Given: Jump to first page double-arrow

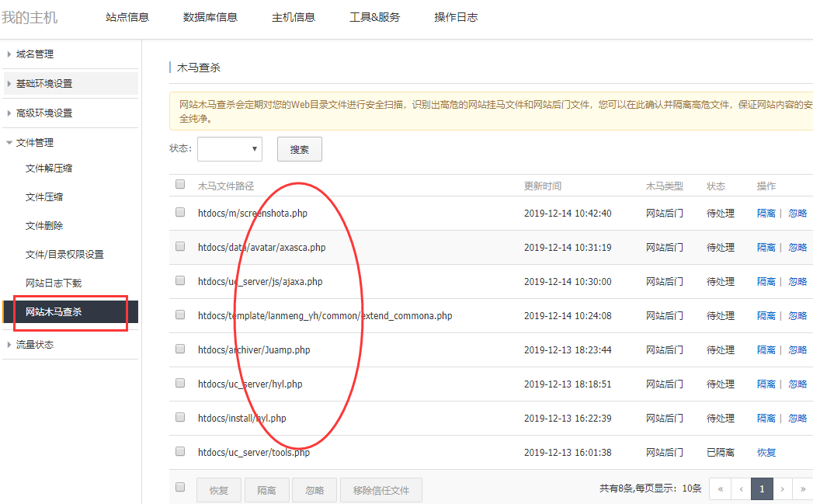Looking at the screenshot, I should [x=721, y=488].
